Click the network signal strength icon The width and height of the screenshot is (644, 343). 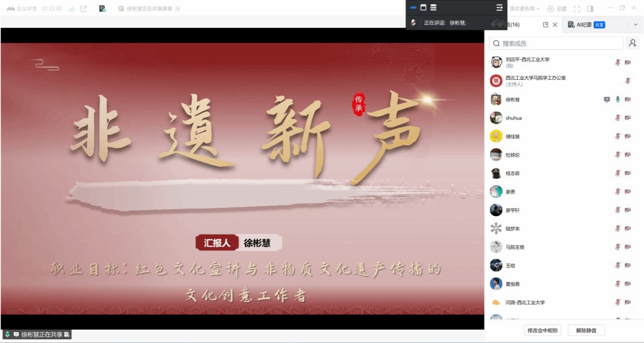pos(71,9)
